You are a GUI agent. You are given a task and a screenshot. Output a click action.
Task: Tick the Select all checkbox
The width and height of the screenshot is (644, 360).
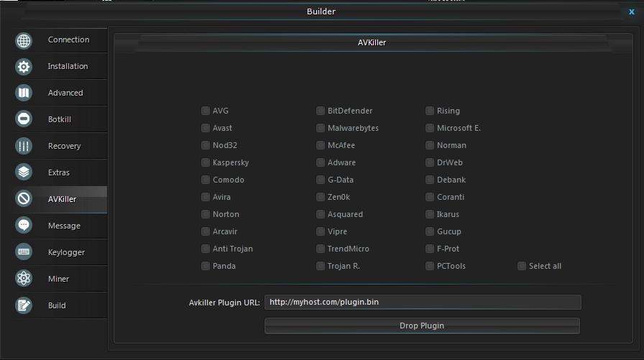click(522, 266)
